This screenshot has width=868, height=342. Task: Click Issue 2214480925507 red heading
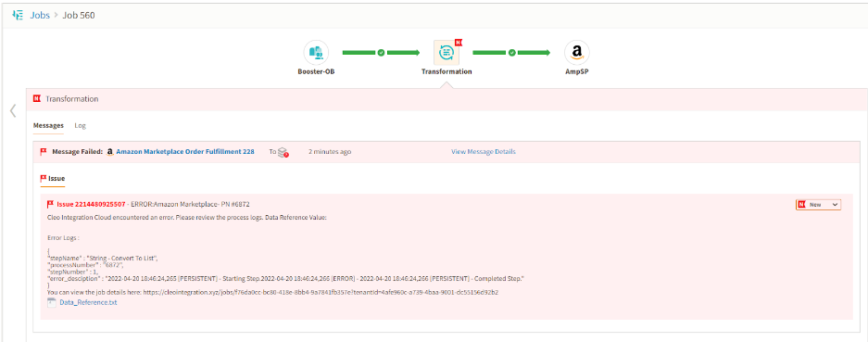[x=91, y=205]
